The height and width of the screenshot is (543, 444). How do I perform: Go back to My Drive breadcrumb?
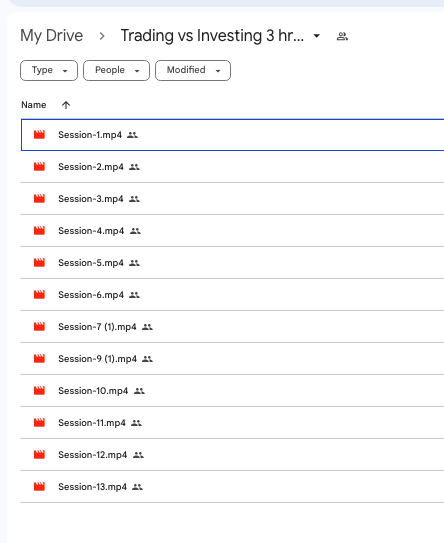tap(52, 36)
